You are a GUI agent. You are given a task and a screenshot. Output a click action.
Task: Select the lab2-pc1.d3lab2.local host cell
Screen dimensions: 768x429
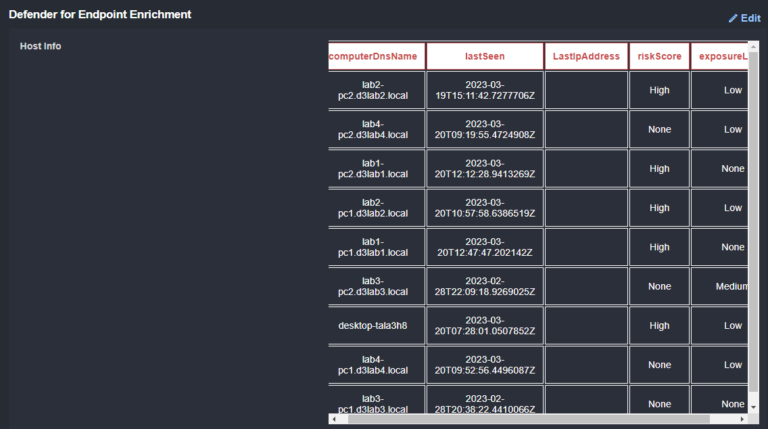[x=376, y=208]
